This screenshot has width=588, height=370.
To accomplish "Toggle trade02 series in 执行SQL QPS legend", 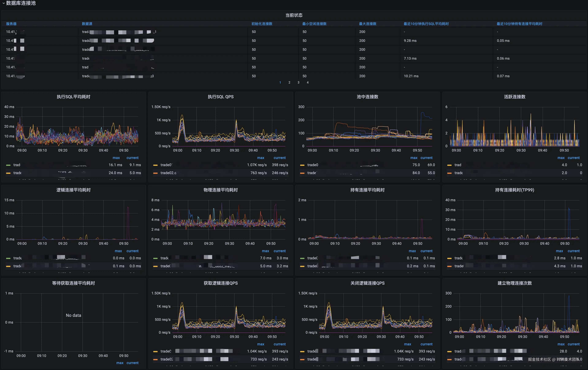I will click(168, 173).
